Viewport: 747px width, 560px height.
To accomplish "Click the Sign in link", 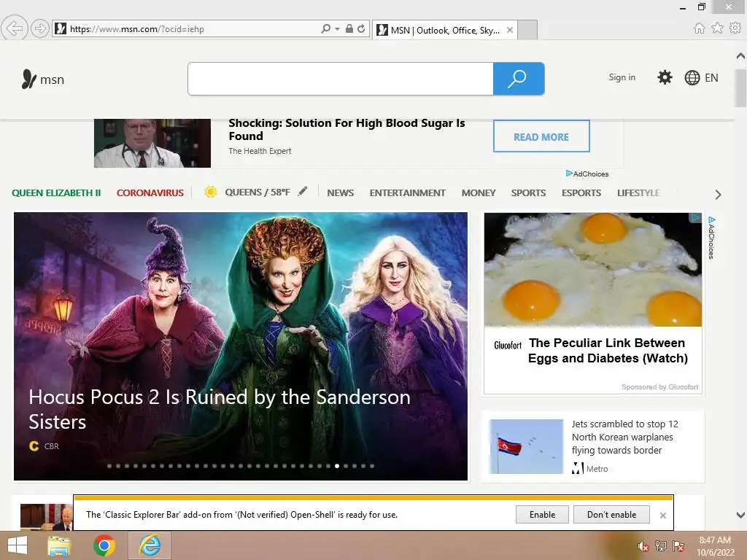I will pos(622,77).
